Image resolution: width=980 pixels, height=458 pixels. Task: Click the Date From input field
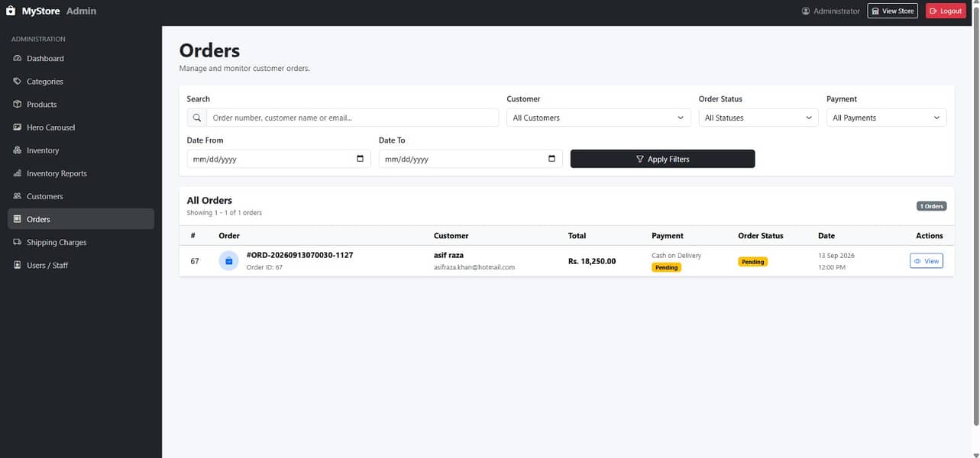pos(279,159)
